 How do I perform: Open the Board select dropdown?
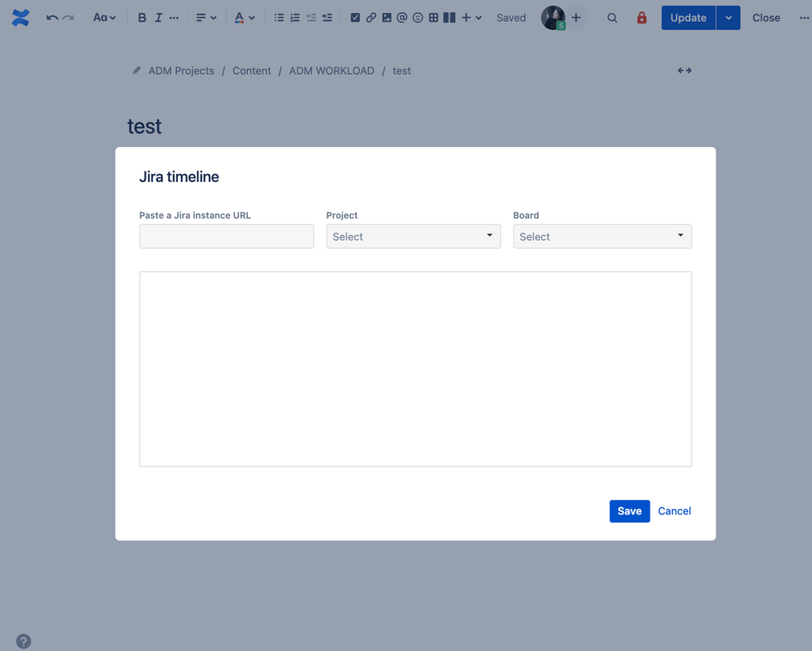pyautogui.click(x=602, y=237)
